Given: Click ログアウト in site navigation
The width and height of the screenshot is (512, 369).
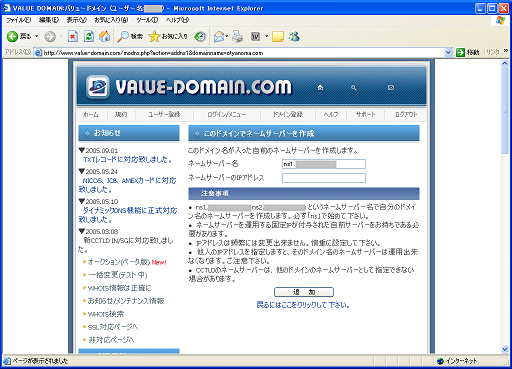Looking at the screenshot, I should 406,114.
